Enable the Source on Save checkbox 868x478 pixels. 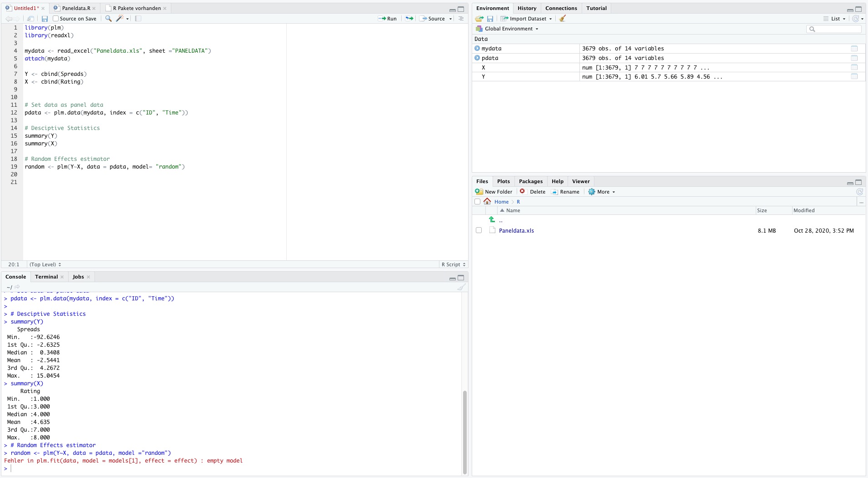click(x=56, y=19)
